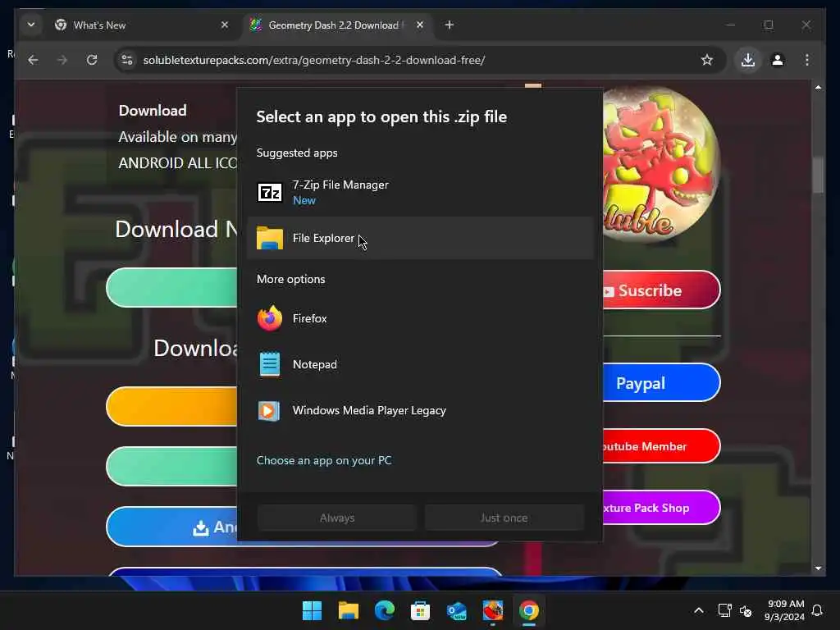840x630 pixels.
Task: Show hidden system tray icons
Action: click(x=699, y=610)
